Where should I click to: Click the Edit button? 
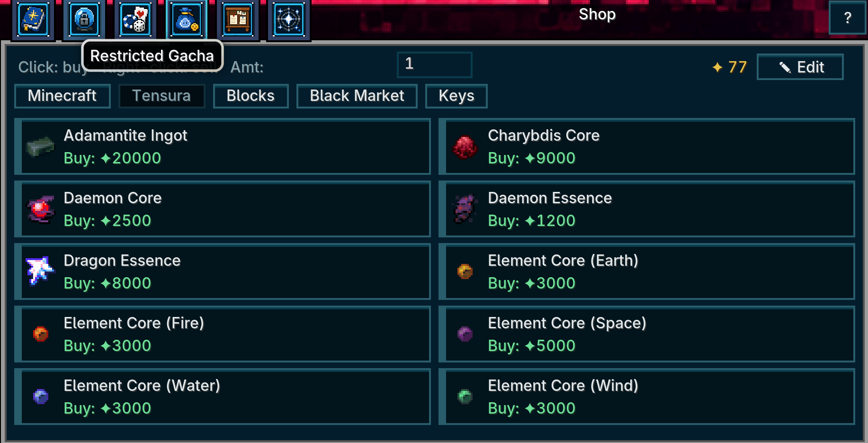[800, 67]
